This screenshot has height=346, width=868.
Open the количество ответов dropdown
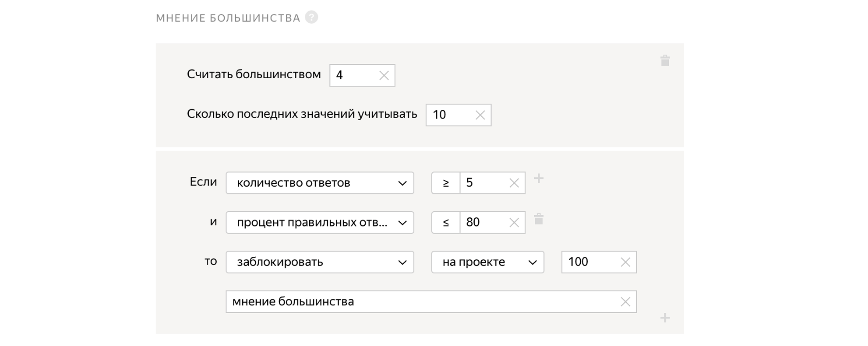tap(320, 183)
